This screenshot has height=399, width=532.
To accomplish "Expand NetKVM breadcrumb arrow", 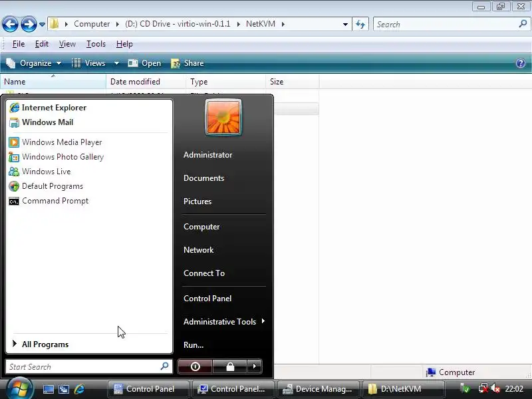I will (283, 24).
